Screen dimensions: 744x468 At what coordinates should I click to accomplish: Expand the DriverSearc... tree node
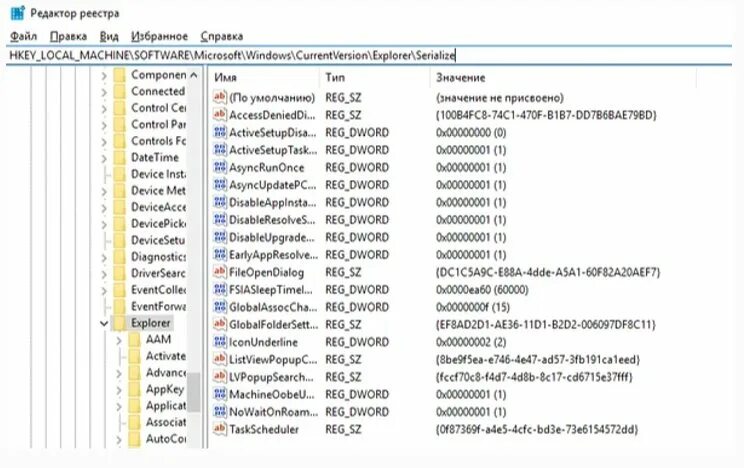[x=104, y=274]
